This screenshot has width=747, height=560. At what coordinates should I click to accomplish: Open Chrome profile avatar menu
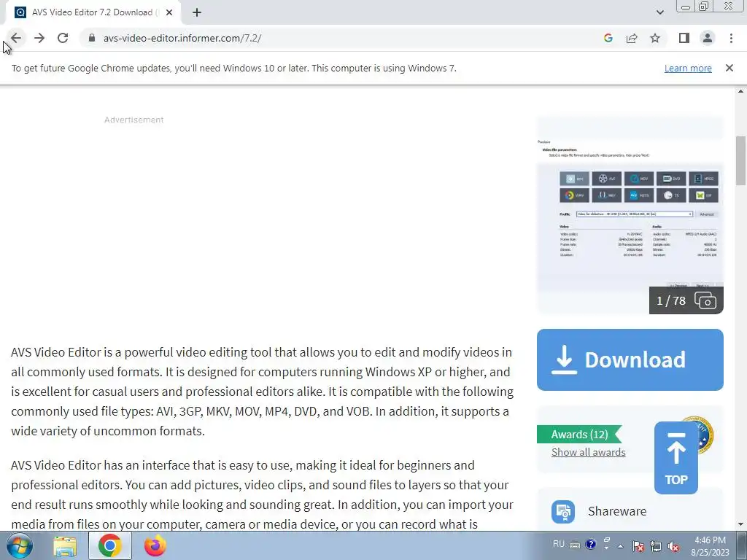coord(708,38)
